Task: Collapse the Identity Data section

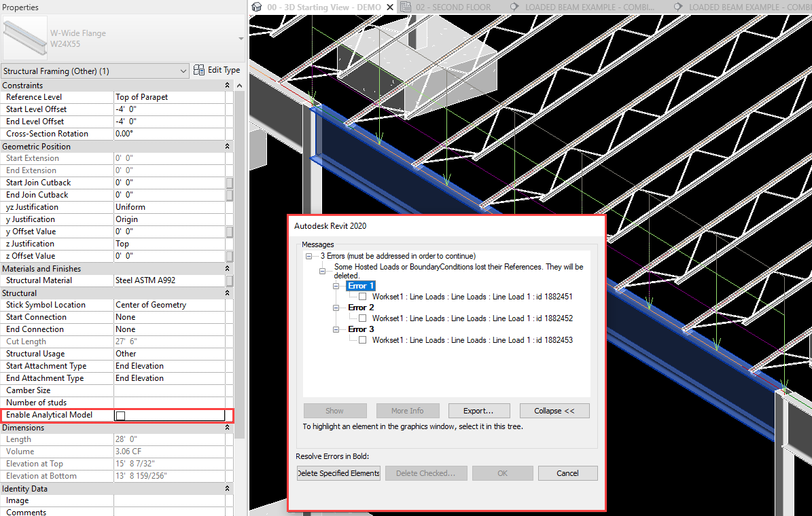Action: (227, 489)
